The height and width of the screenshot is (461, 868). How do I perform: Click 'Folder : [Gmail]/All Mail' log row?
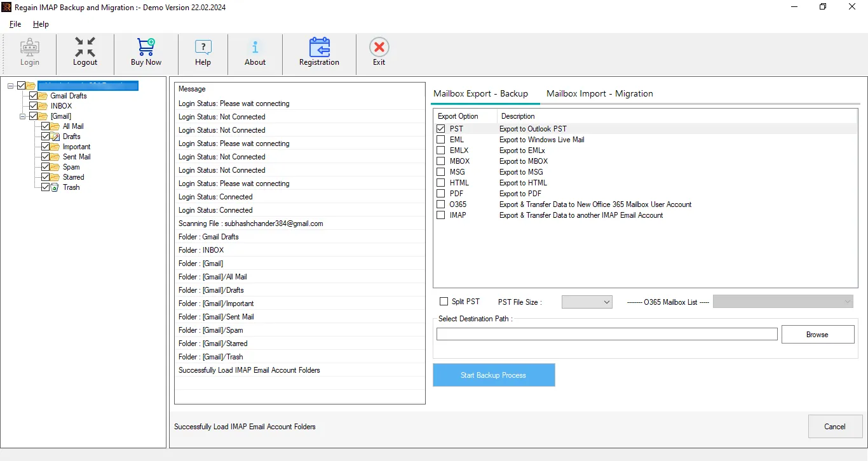coord(300,277)
